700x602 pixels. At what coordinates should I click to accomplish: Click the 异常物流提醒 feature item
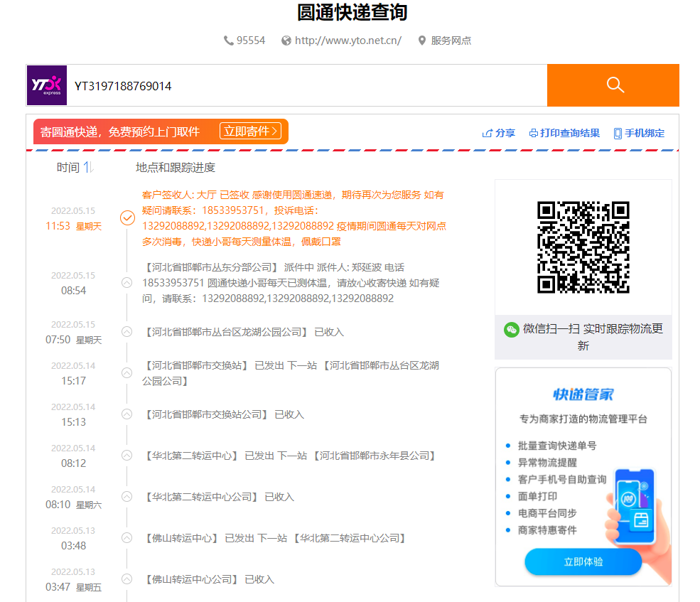pyautogui.click(x=547, y=463)
